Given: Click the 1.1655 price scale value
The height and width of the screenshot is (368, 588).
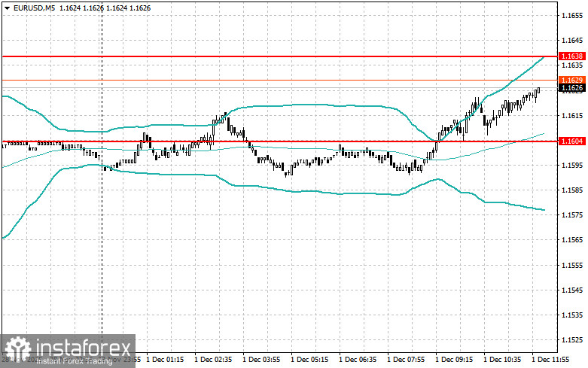Looking at the screenshot, I should click(572, 16).
